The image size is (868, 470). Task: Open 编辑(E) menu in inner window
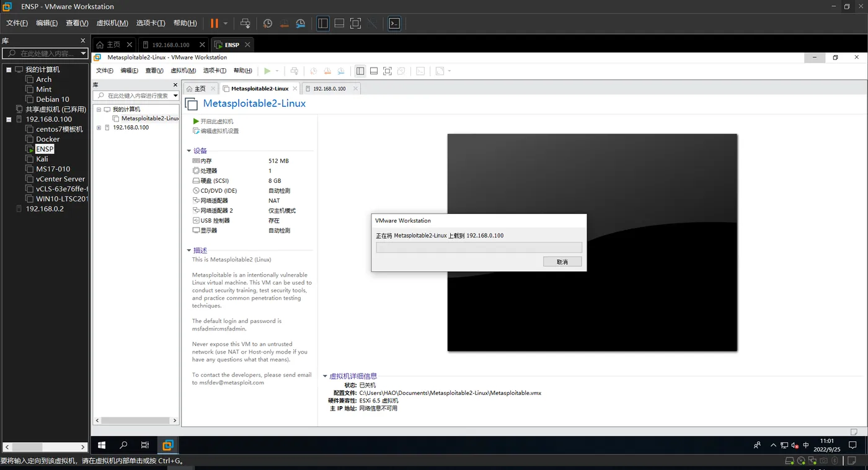click(x=130, y=71)
